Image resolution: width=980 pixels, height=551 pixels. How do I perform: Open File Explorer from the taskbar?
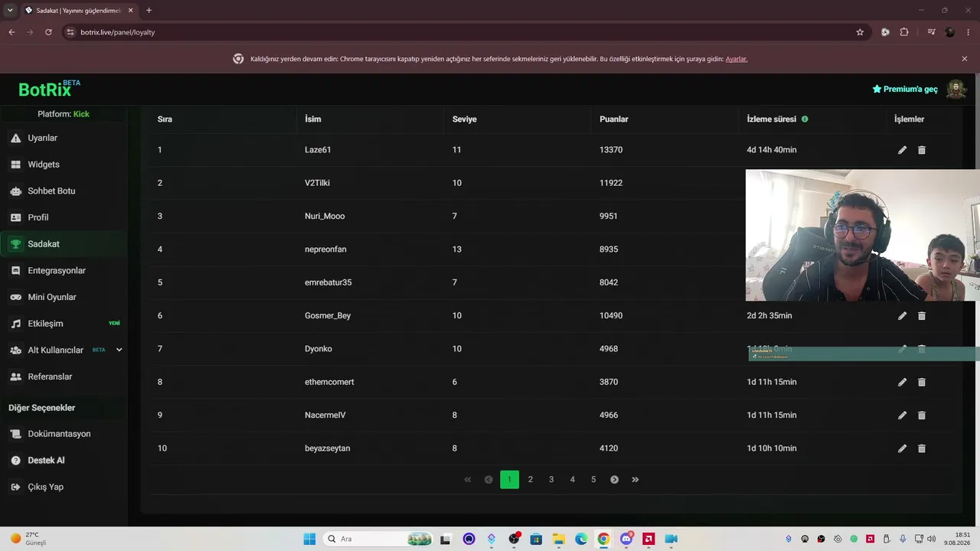coord(558,539)
